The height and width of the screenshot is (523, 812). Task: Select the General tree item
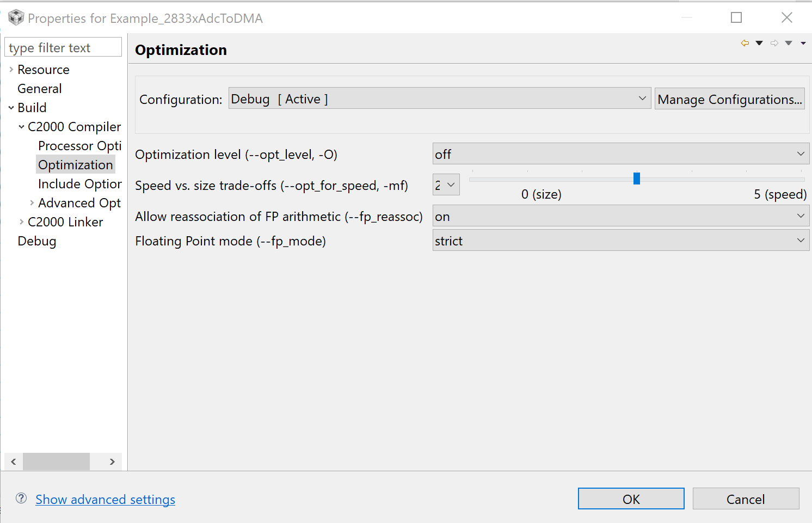coord(40,89)
